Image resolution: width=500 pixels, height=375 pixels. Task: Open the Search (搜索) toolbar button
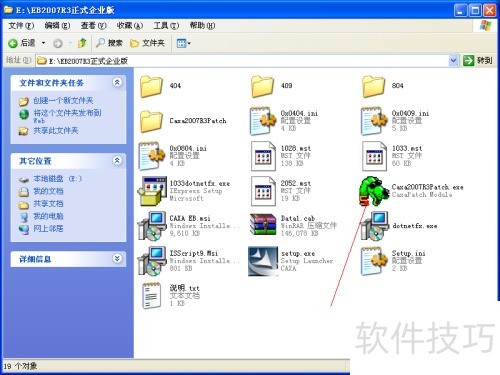109,43
